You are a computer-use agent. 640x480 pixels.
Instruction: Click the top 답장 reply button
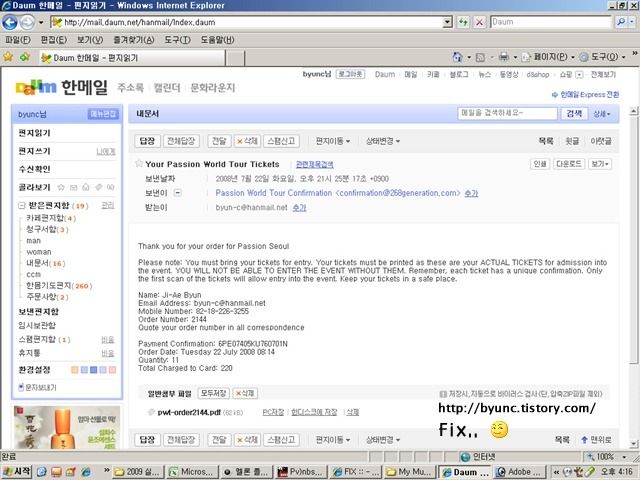point(147,141)
